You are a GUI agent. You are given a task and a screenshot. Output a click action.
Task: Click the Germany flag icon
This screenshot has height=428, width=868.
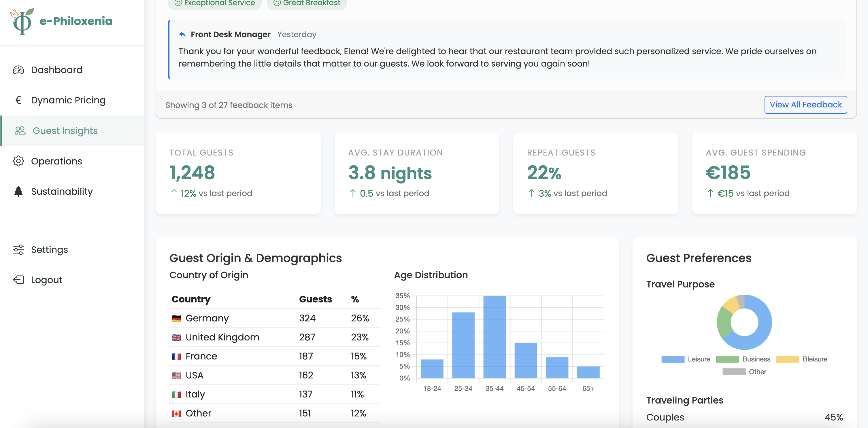177,318
